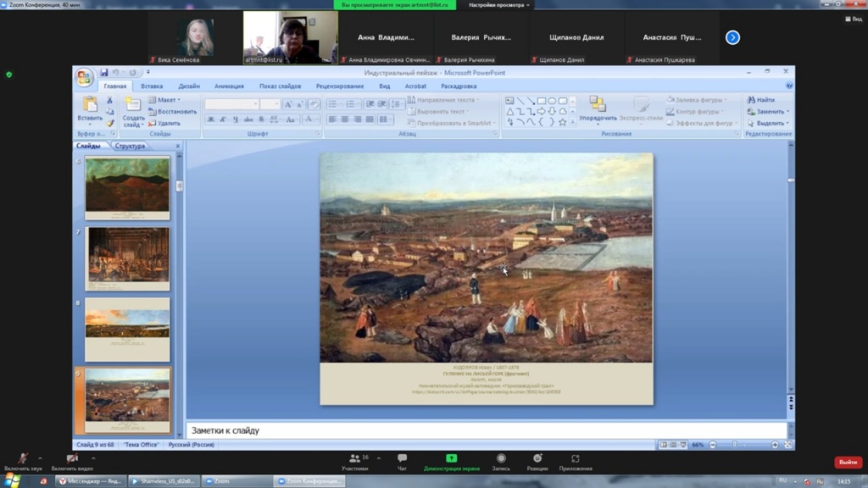Turn on video camera in Zoom
868x488 pixels.
[x=71, y=458]
